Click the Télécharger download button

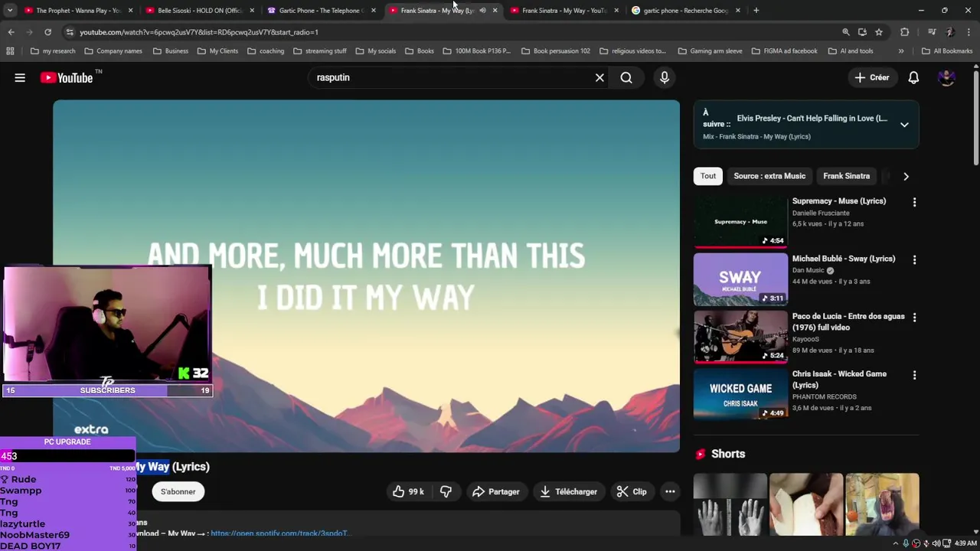pos(569,491)
